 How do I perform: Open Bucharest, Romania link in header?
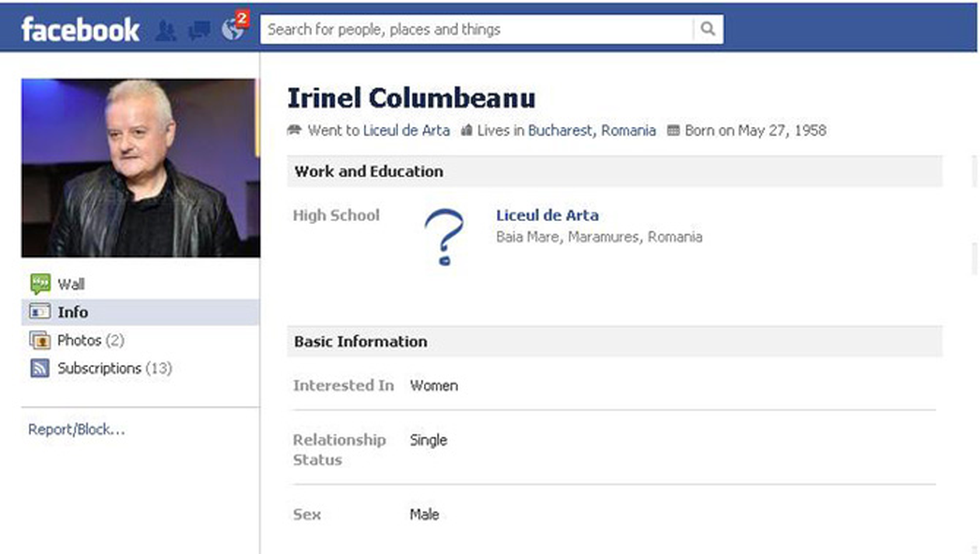pyautogui.click(x=591, y=131)
